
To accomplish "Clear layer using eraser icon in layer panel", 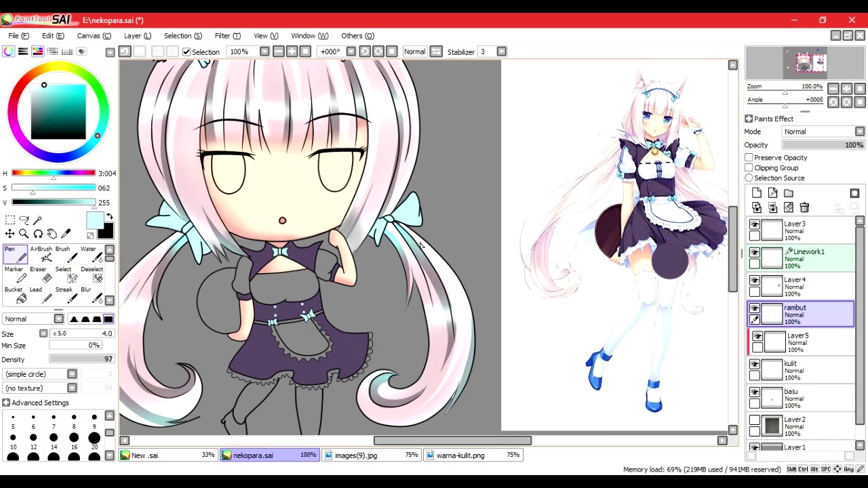I will [789, 207].
